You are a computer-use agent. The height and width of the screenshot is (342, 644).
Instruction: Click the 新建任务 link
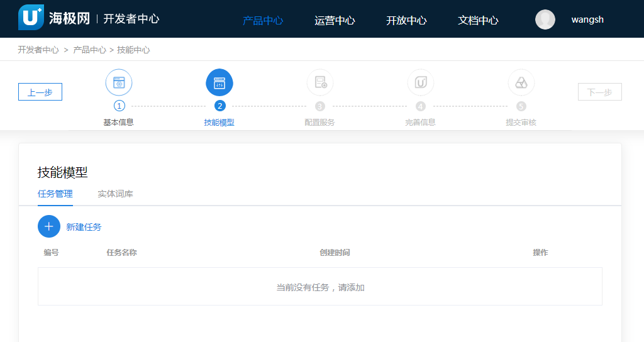tap(84, 227)
